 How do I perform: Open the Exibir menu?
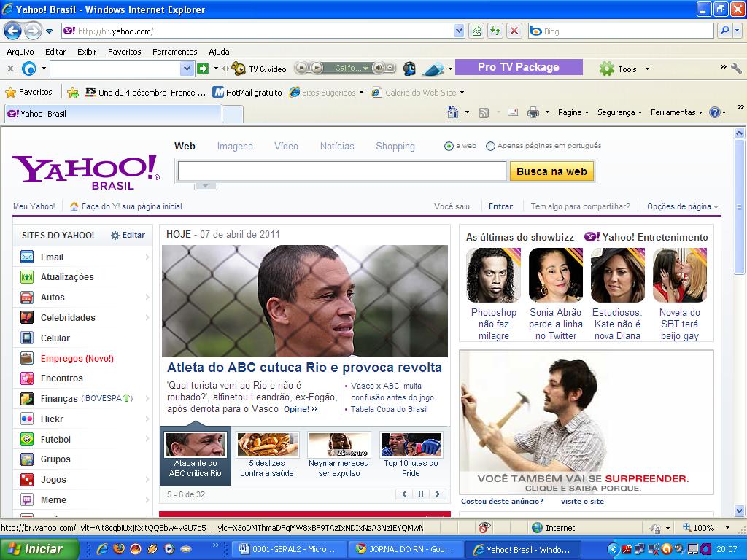pos(87,52)
